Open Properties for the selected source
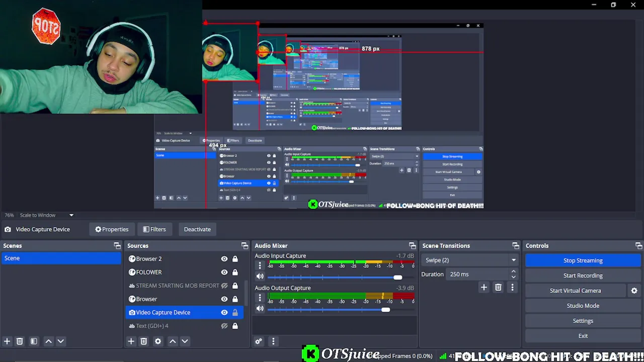Image resolution: width=644 pixels, height=362 pixels. (x=112, y=229)
